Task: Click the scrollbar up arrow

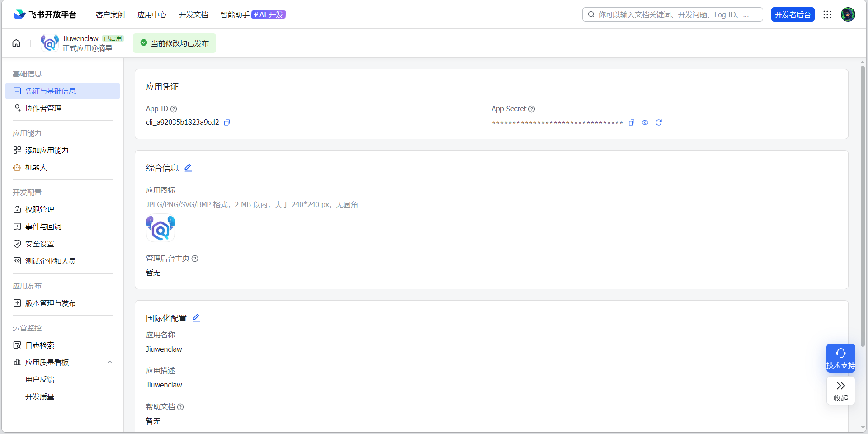Action: (x=863, y=61)
